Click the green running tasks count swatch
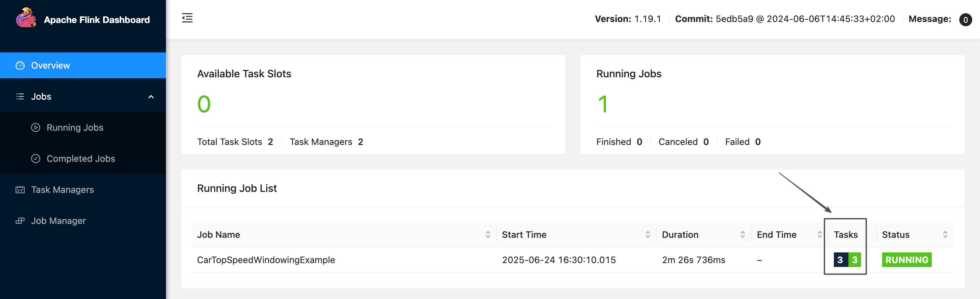 (855, 260)
